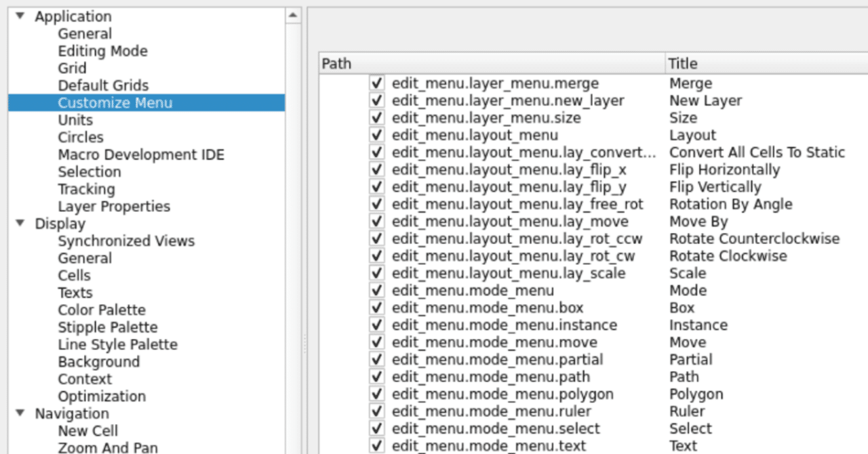868x454 pixels.
Task: Disable the Polygon mode checkbox
Action: click(376, 393)
